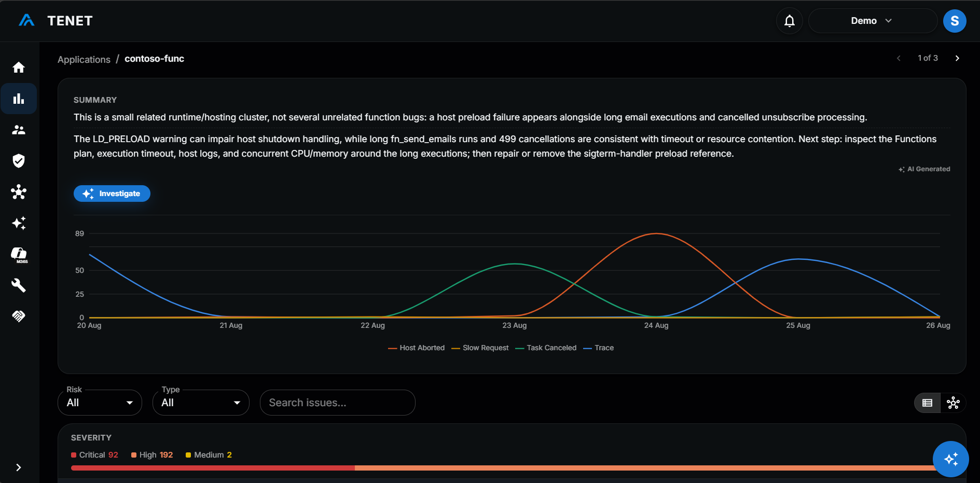This screenshot has width=980, height=483.
Task: Open the Type filter dropdown
Action: tap(201, 403)
